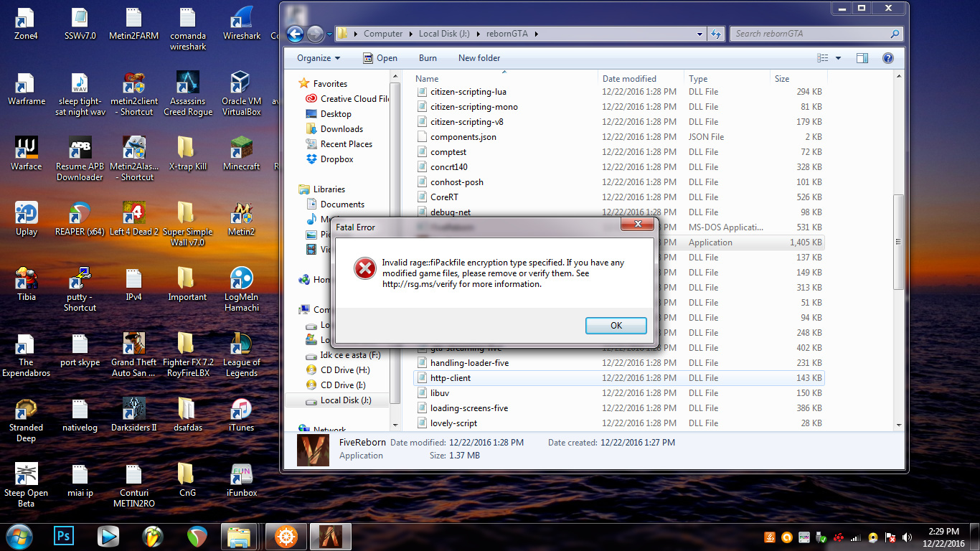
Task: Select the Warframe desktop icon
Action: (x=27, y=89)
